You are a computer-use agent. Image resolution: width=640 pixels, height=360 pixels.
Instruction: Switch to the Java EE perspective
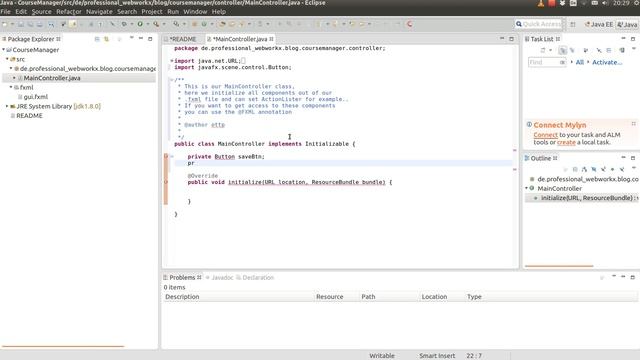[599, 24]
